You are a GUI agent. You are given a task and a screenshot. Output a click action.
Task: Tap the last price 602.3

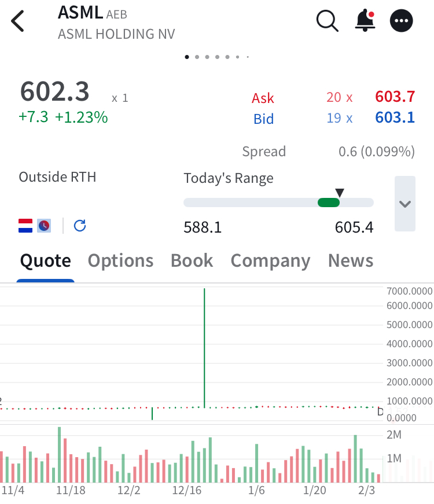pos(54,91)
